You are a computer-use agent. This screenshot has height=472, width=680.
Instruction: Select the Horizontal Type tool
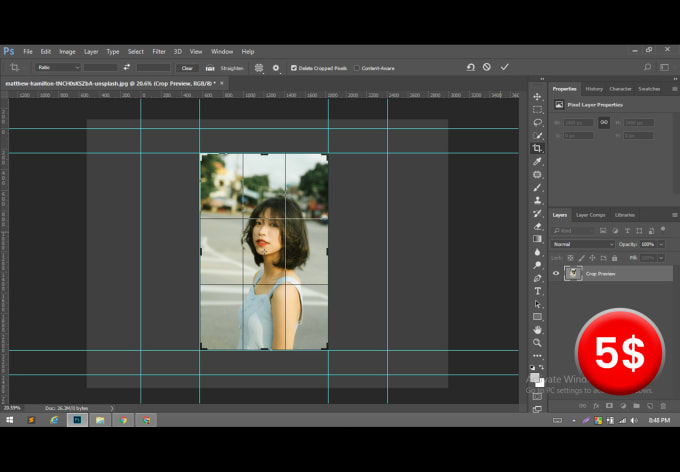(537, 291)
